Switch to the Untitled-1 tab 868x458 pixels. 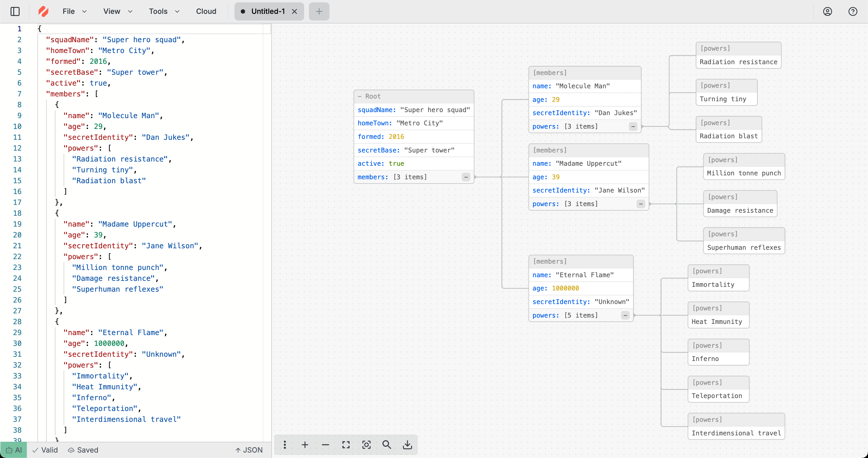[x=268, y=11]
